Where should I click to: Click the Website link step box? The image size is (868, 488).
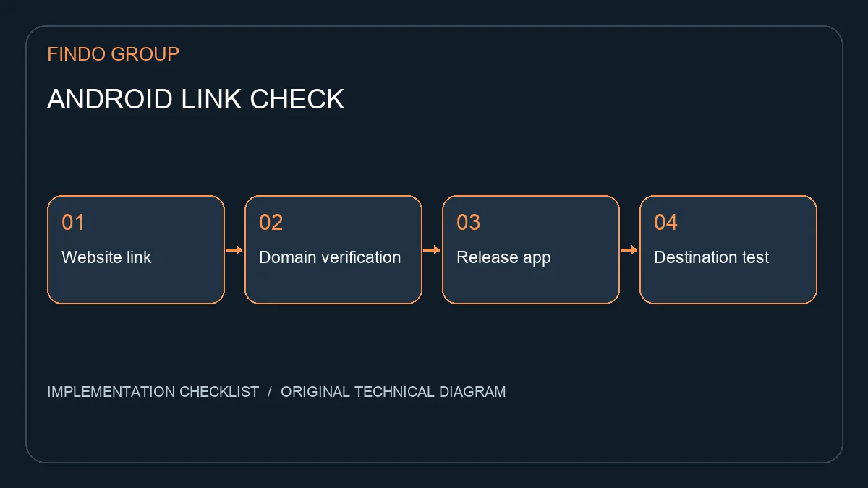pos(136,249)
